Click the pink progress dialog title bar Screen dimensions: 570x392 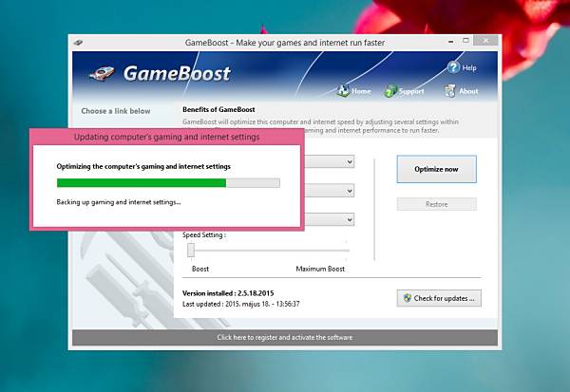[x=167, y=137]
